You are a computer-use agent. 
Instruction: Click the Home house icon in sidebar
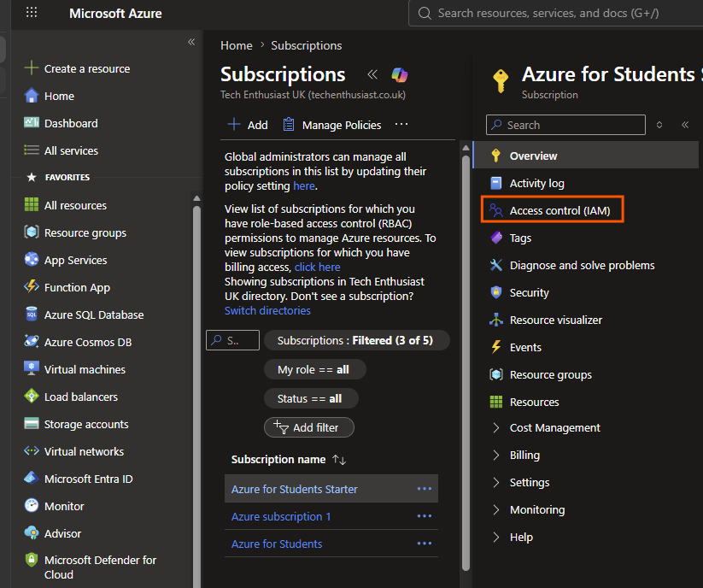pyautogui.click(x=32, y=96)
